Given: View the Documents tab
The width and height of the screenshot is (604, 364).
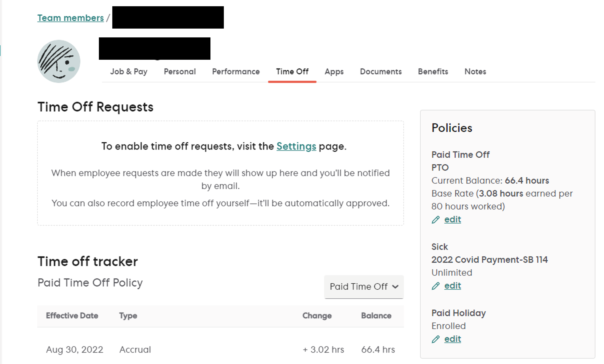Looking at the screenshot, I should [381, 71].
